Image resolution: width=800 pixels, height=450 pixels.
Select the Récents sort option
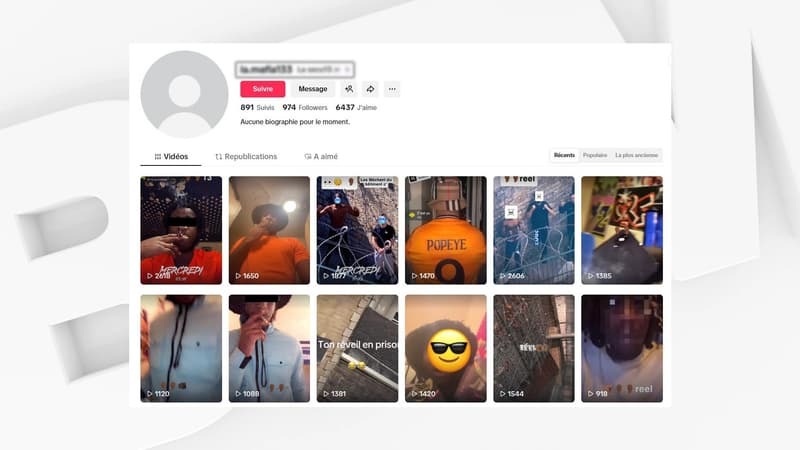point(564,156)
